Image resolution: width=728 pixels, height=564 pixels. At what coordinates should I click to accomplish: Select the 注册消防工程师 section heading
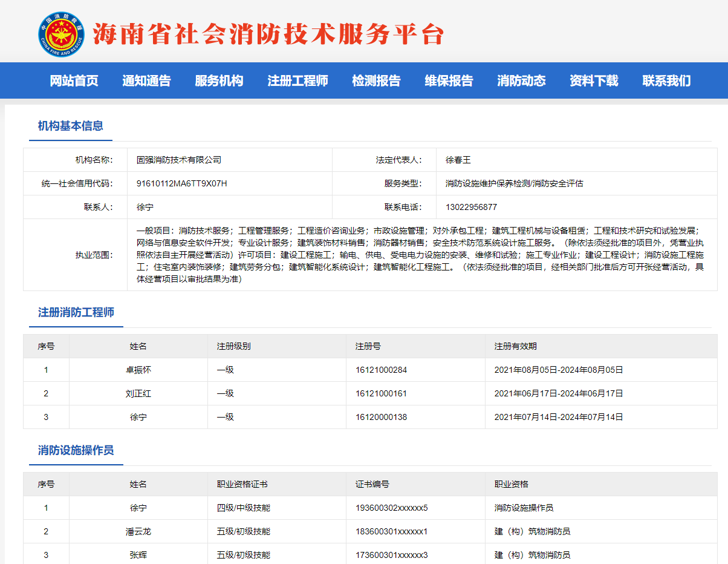(x=76, y=312)
